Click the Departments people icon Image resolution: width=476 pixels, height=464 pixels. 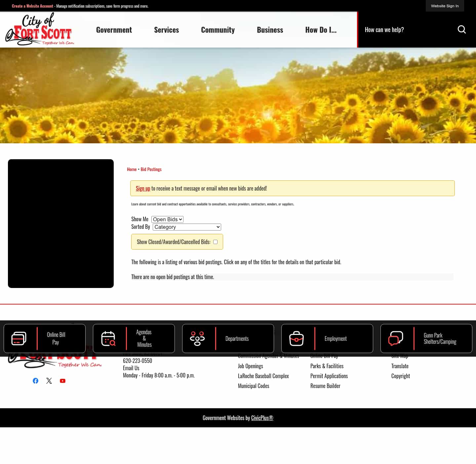point(197,339)
